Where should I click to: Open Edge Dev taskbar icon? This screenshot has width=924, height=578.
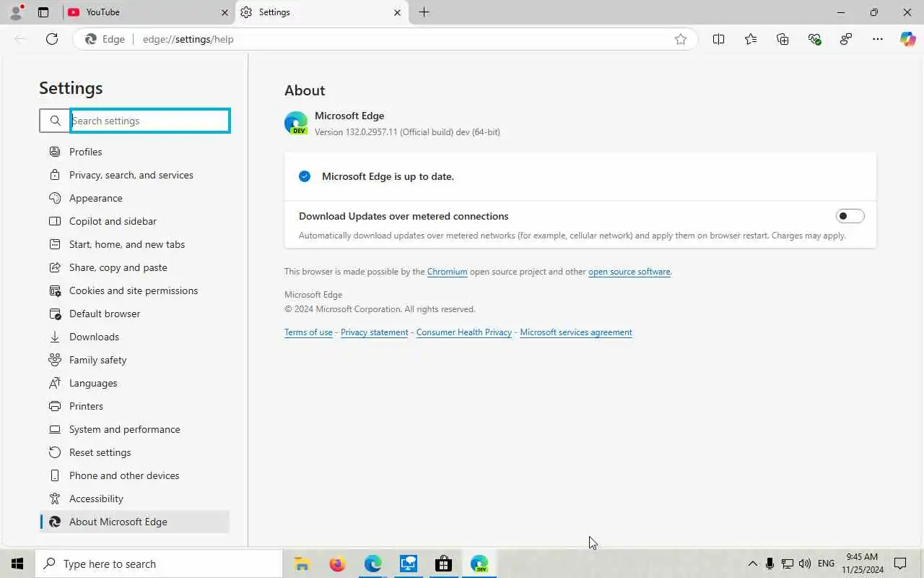coord(479,564)
